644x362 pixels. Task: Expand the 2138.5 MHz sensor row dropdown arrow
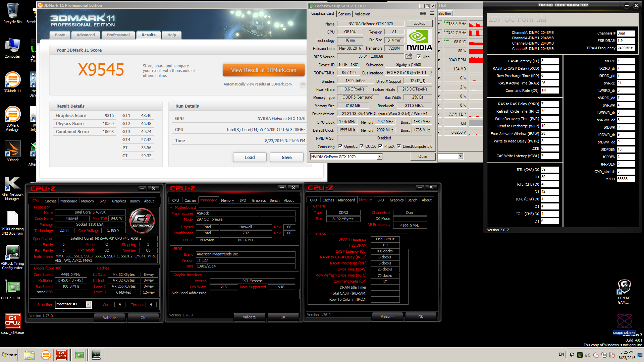coord(439,24)
